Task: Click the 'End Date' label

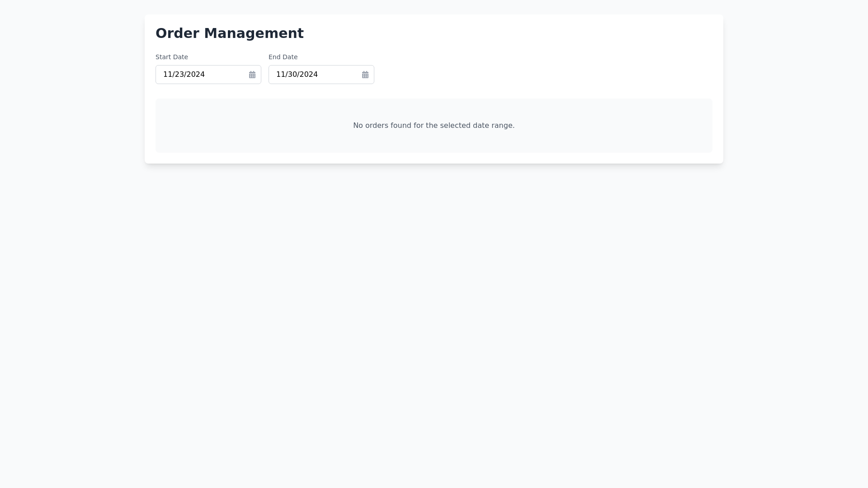Action: click(283, 57)
